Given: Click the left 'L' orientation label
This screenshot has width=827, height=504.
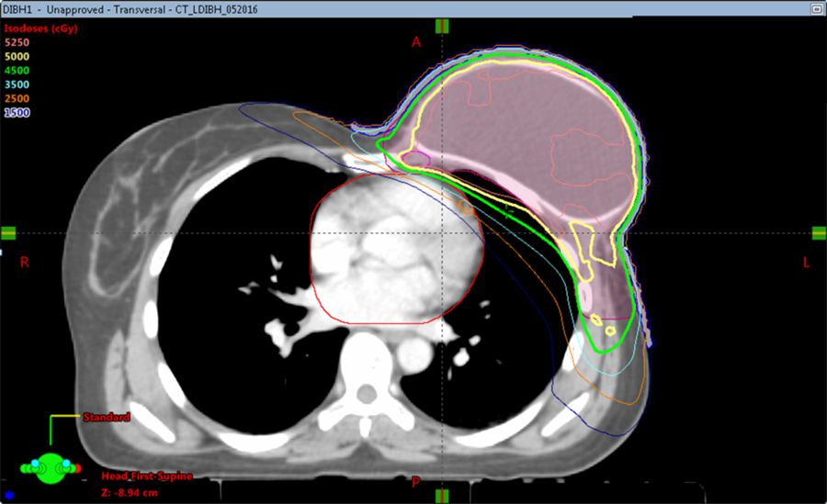Looking at the screenshot, I should point(807,263).
